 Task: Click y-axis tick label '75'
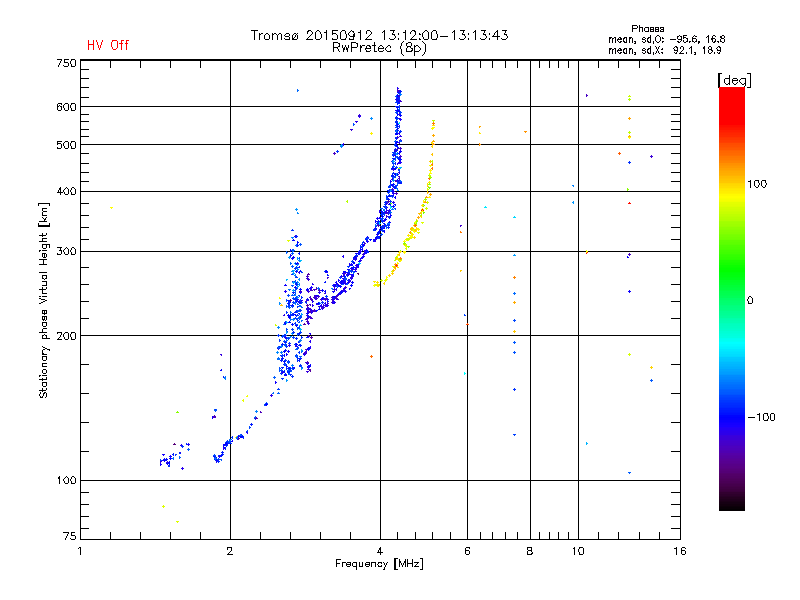(x=70, y=536)
